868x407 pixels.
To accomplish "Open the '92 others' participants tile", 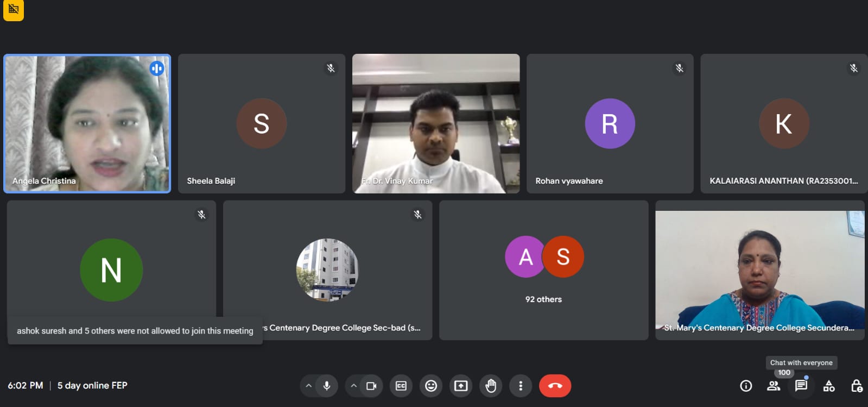I will (543, 270).
